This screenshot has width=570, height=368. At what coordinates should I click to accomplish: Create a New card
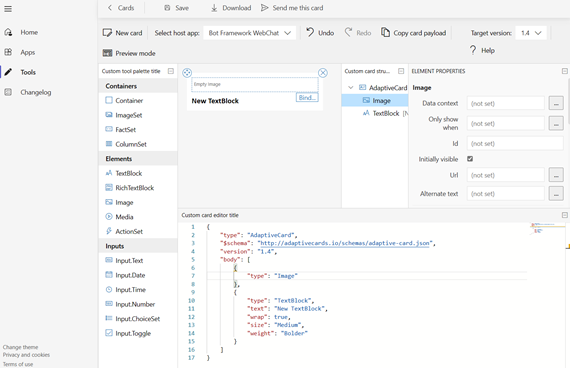[123, 33]
